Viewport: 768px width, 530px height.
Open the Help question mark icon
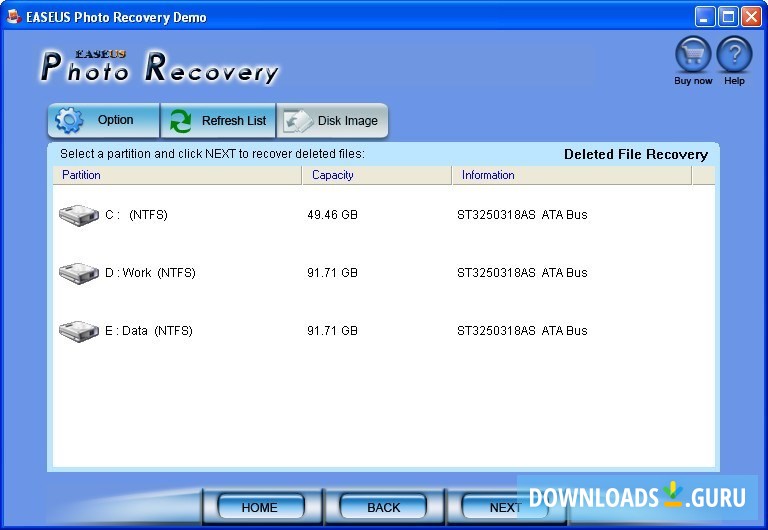click(734, 55)
